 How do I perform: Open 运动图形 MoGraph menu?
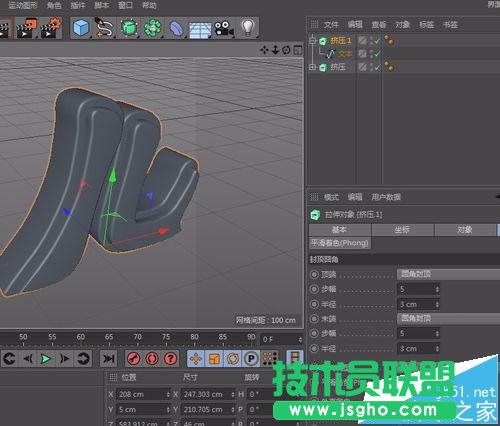coord(23,5)
